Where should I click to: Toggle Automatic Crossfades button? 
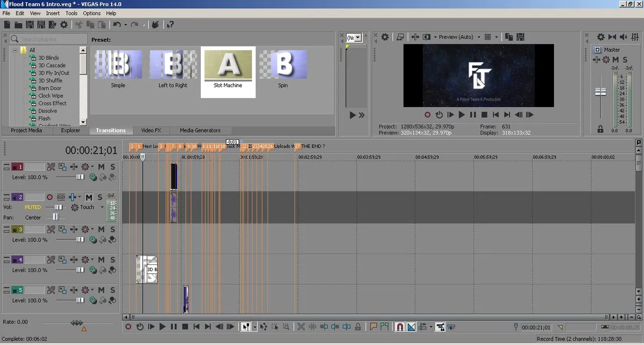tap(411, 327)
